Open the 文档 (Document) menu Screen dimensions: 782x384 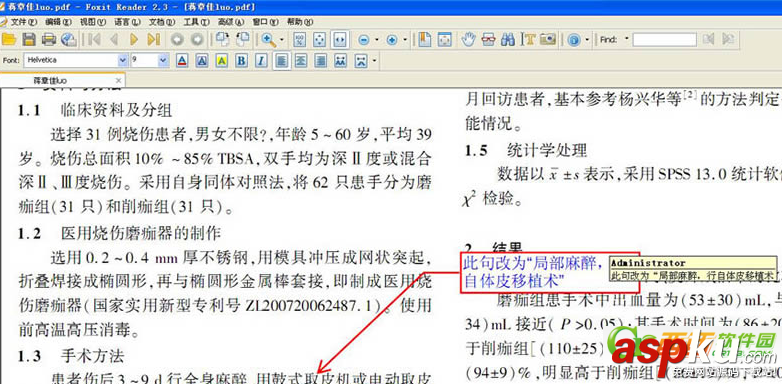tap(162, 22)
